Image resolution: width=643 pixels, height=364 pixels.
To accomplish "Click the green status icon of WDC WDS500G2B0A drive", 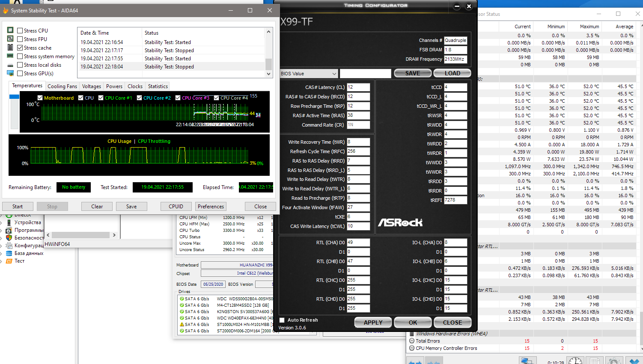I will pyautogui.click(x=182, y=299).
